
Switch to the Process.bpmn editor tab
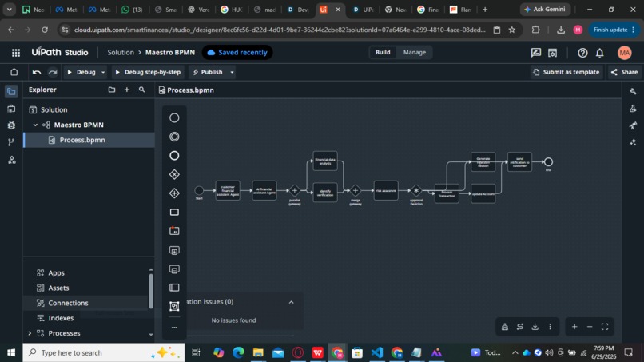tap(186, 90)
